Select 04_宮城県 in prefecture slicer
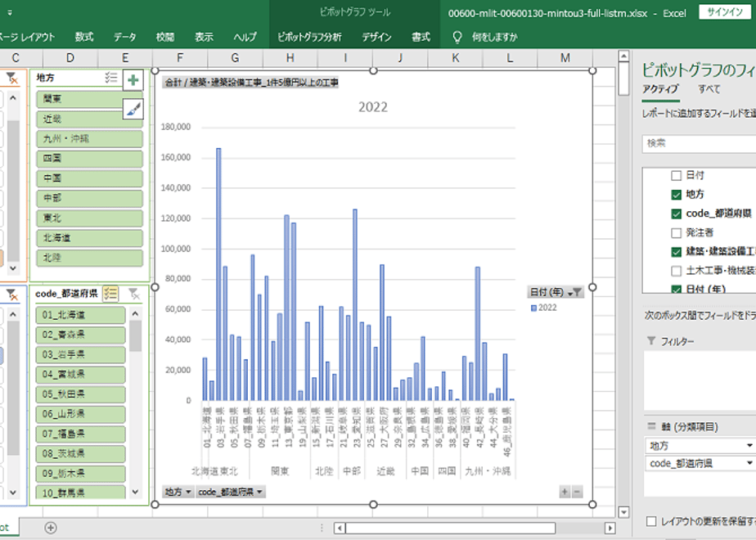 80,374
